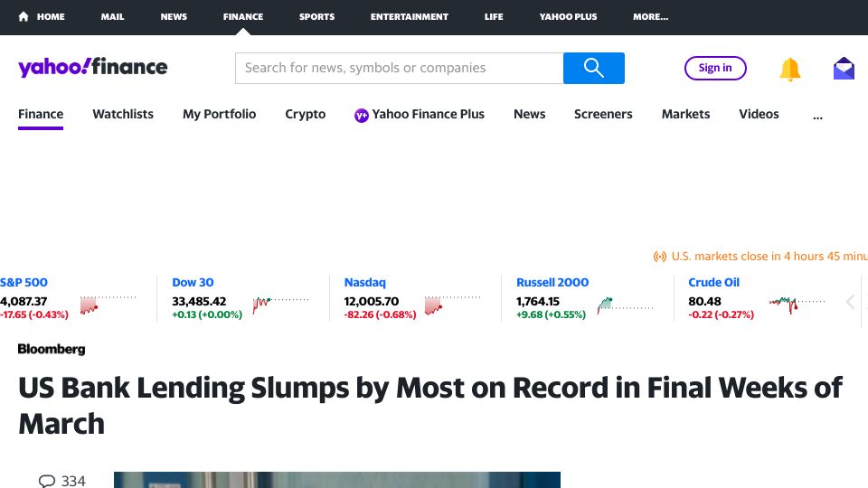This screenshot has height=488, width=868.
Task: Open the mail envelope icon
Action: (x=844, y=69)
